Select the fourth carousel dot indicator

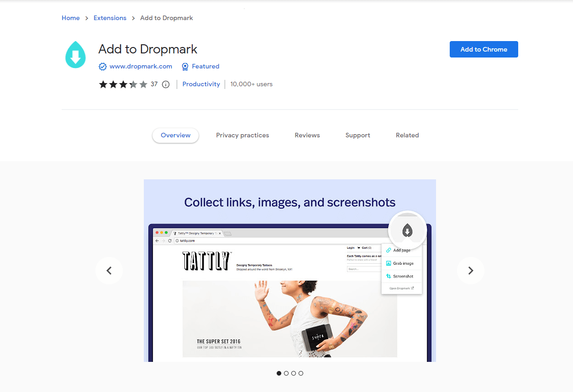301,373
